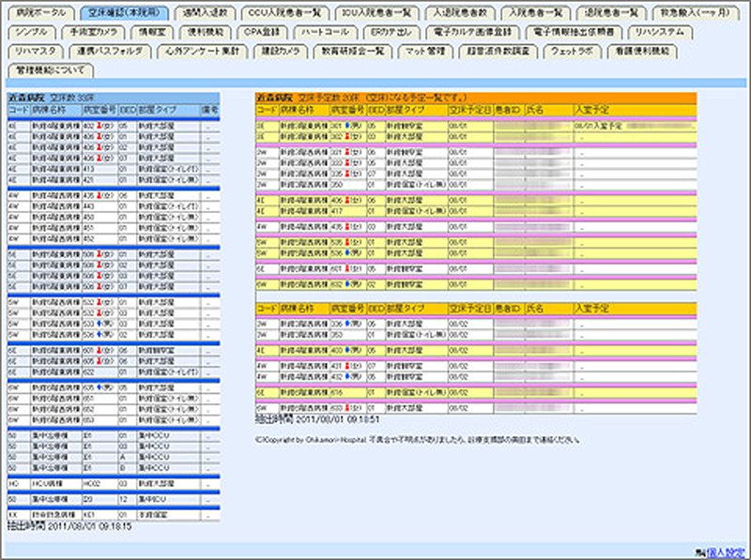The width and height of the screenshot is (751, 560).
Task: Open the 教育研修会一覧 tab
Action: pyautogui.click(x=353, y=52)
